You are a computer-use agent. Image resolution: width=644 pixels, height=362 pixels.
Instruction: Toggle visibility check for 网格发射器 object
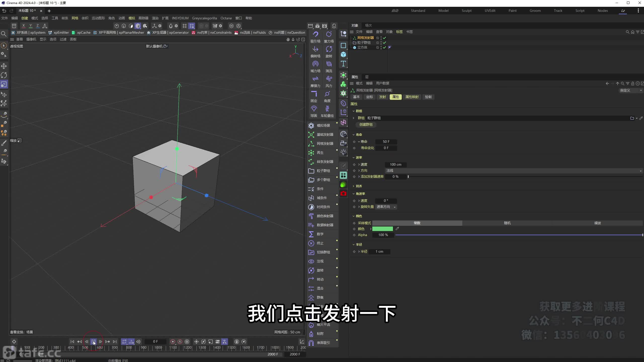tap(384, 38)
